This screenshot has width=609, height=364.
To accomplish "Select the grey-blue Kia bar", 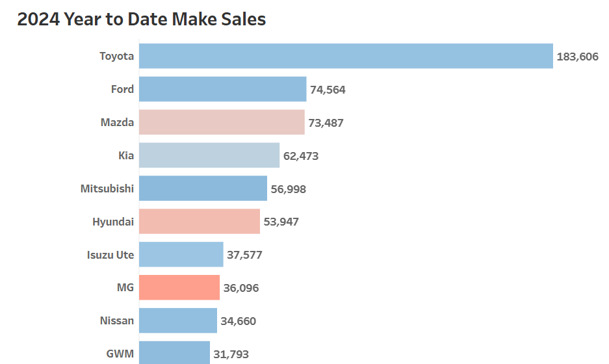I will (209, 155).
